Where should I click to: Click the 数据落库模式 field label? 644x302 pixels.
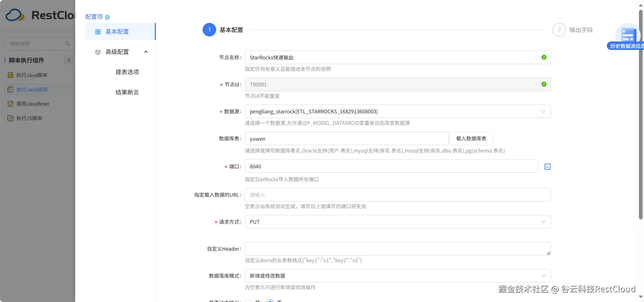point(225,276)
